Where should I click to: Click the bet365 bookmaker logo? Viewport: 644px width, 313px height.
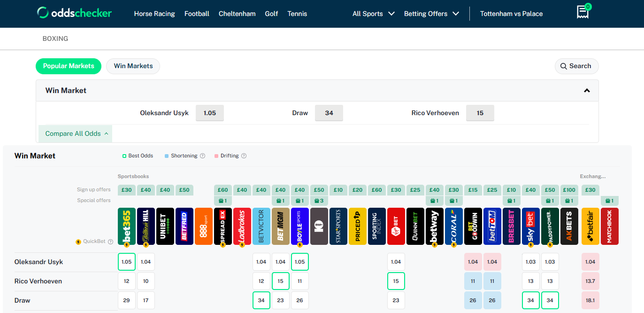click(126, 226)
